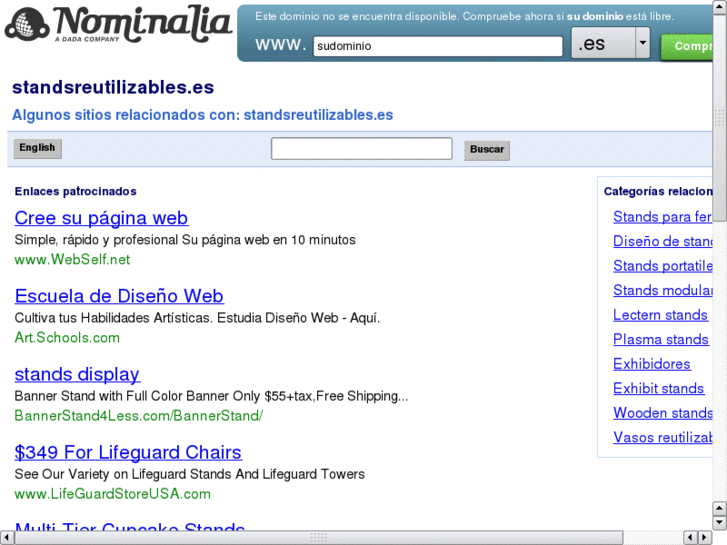Open the 'Exhibit stands' category link
This screenshot has height=545, width=727.
[x=658, y=389]
